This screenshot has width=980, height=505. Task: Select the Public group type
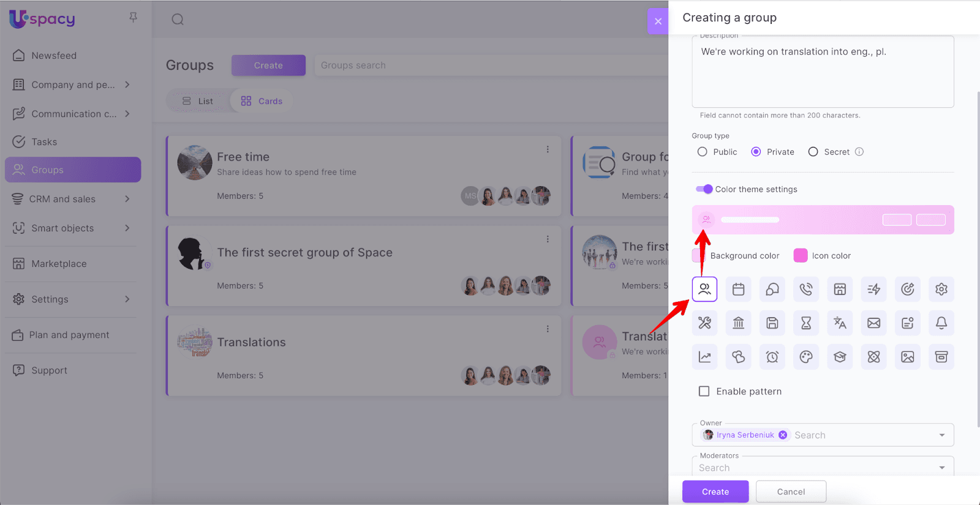[703, 152]
